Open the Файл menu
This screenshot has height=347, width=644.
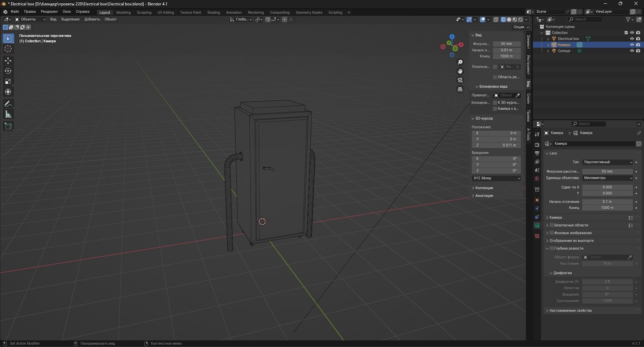(15, 12)
